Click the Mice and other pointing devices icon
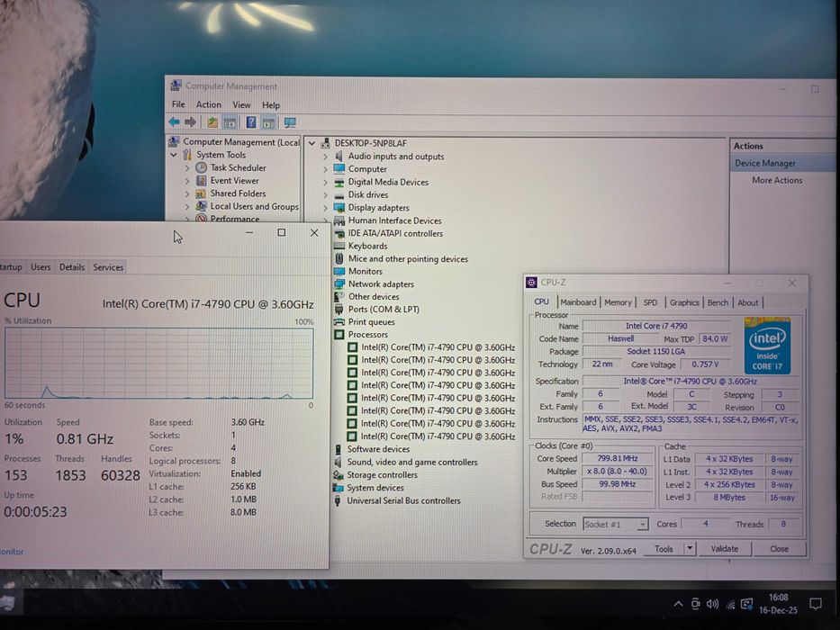 (x=339, y=258)
